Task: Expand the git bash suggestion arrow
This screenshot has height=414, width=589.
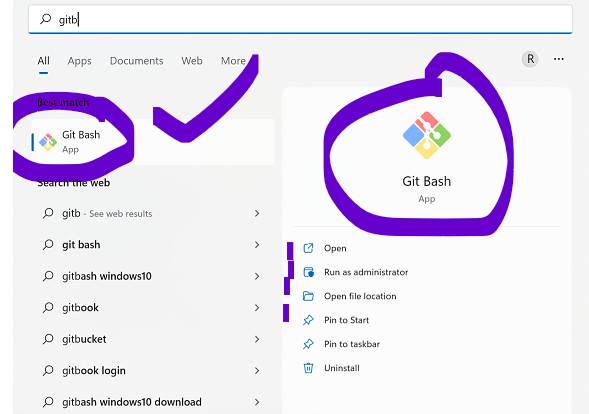Action: pos(257,245)
